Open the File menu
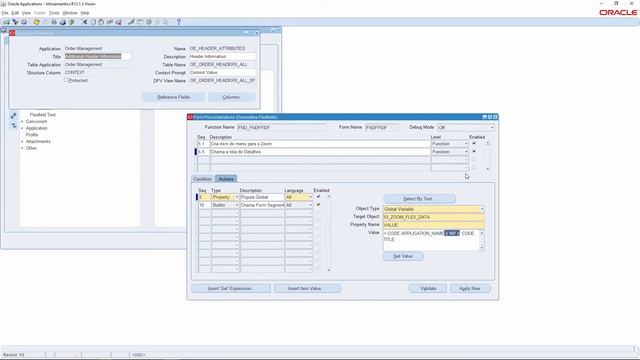 pos(5,13)
